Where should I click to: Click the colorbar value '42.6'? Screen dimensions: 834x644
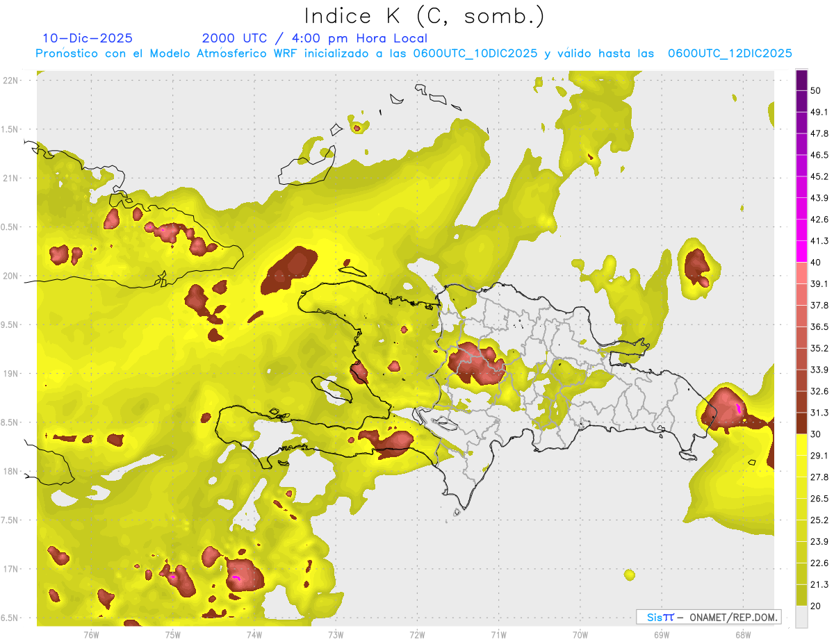point(819,220)
